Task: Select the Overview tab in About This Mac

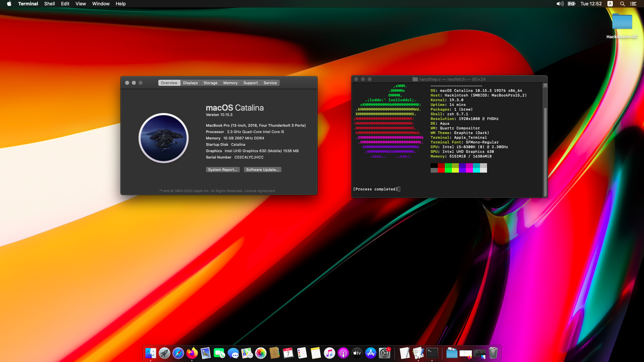Action: pos(169,83)
